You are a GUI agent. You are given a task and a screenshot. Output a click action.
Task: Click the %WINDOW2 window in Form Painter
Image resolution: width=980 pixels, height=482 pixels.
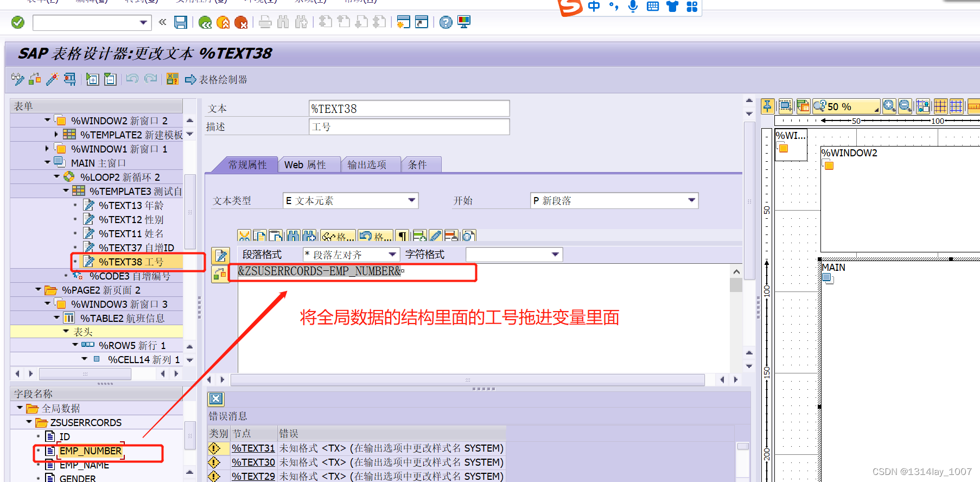[x=900, y=199]
